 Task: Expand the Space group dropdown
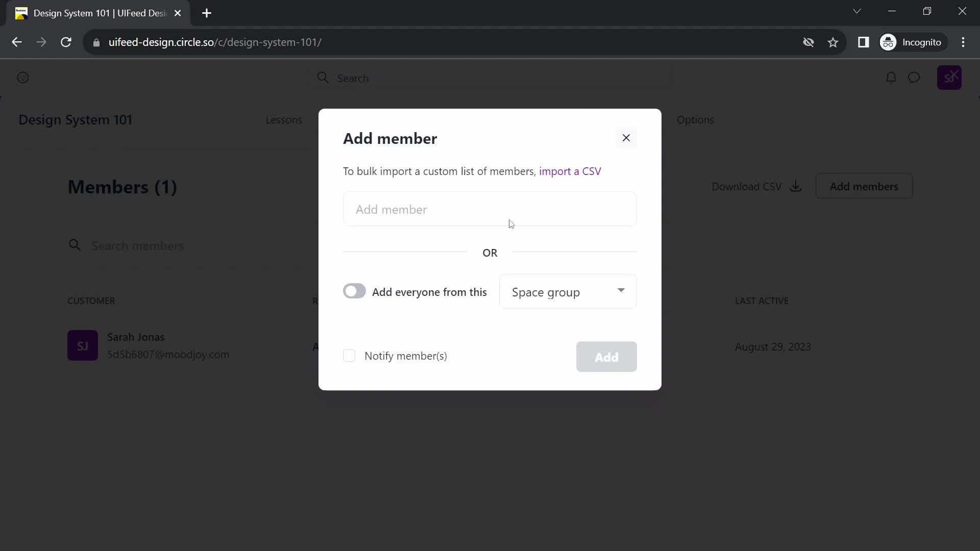566,291
